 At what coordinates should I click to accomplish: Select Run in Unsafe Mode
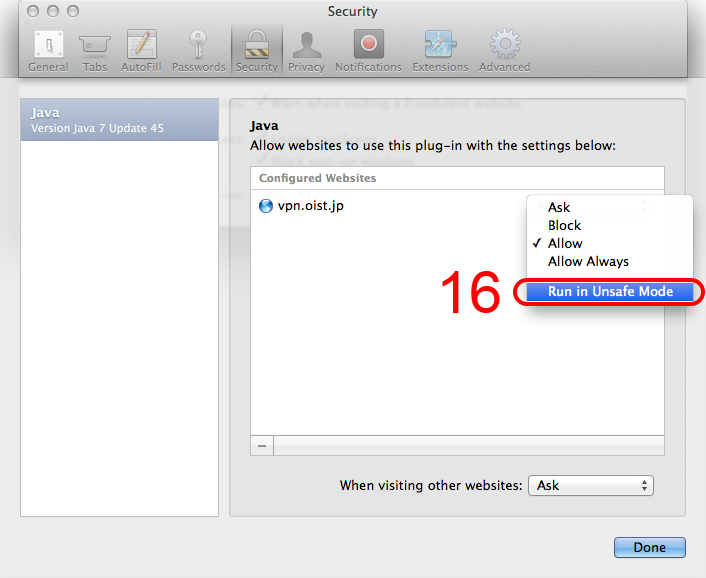[x=610, y=291]
